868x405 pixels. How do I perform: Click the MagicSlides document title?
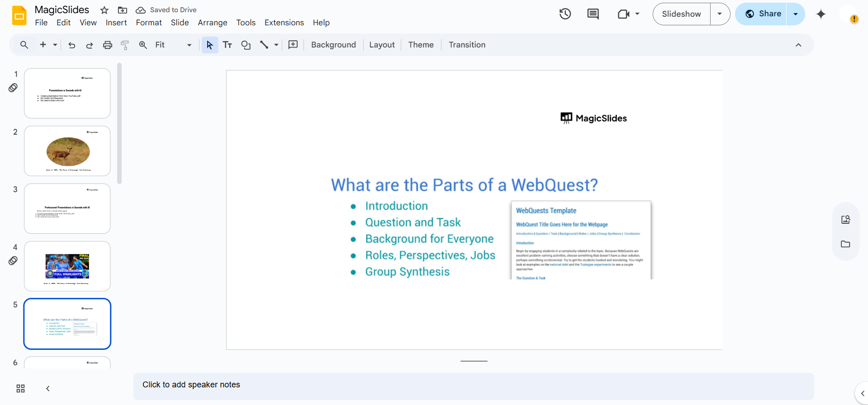(62, 10)
